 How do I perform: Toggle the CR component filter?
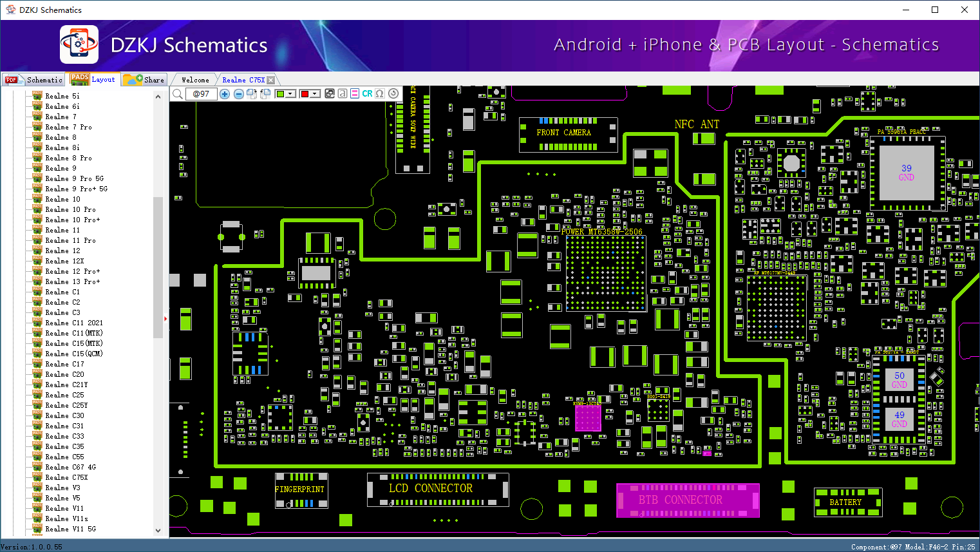coord(367,94)
